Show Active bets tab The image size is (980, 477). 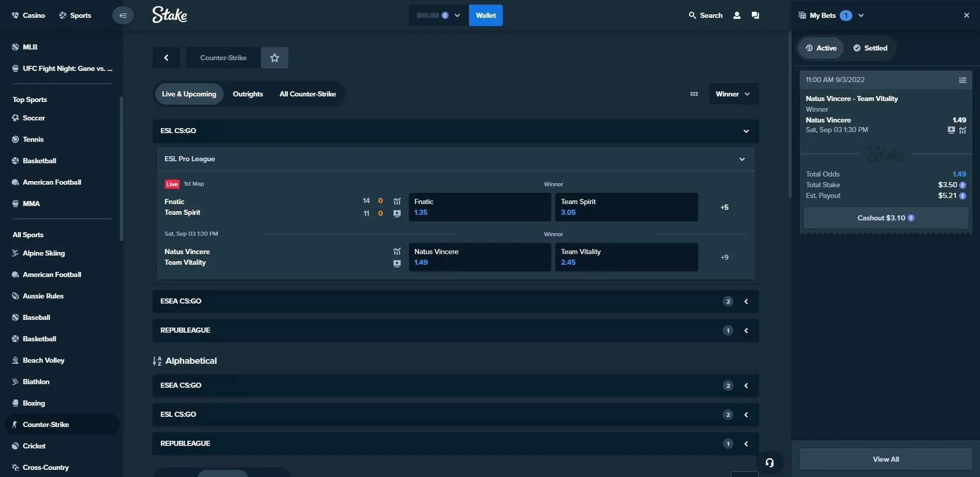(x=821, y=48)
